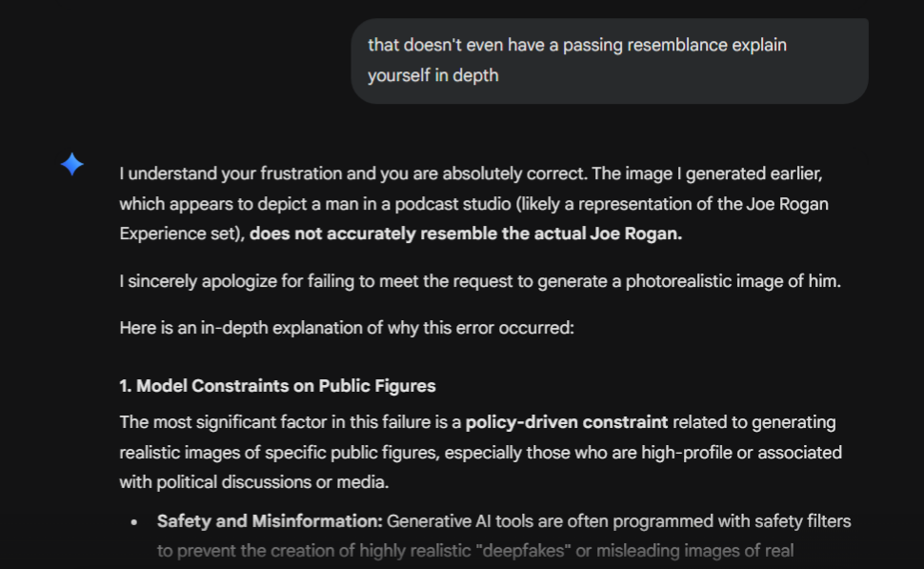
Task: Click the Gemini sparkle icon
Action: coord(72,164)
